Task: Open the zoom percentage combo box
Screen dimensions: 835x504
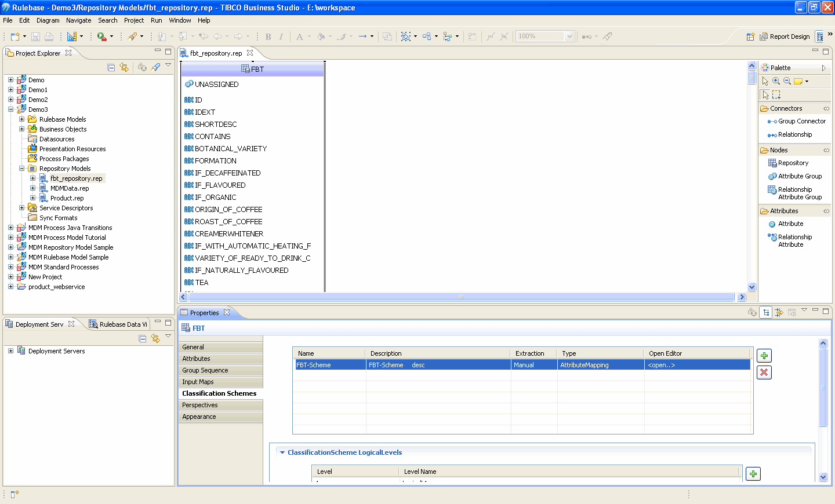Action: click(x=569, y=36)
